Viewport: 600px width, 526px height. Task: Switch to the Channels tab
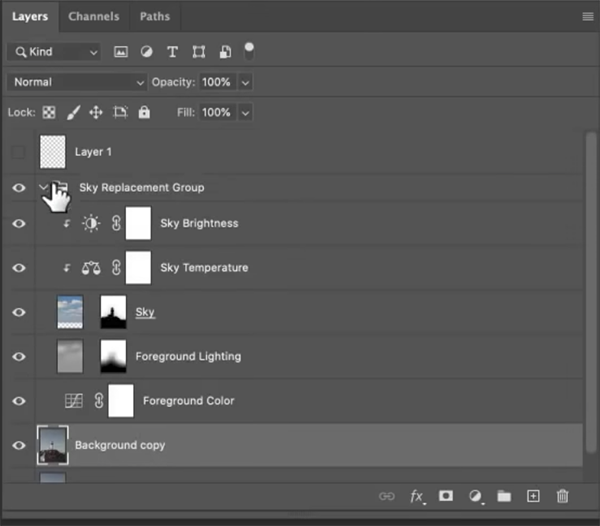point(95,16)
